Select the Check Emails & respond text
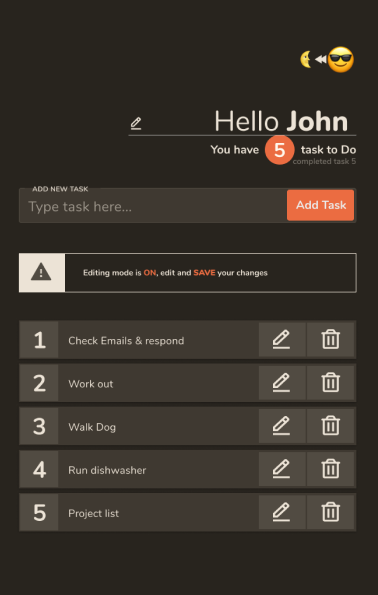This screenshot has height=595, width=378. click(x=126, y=341)
